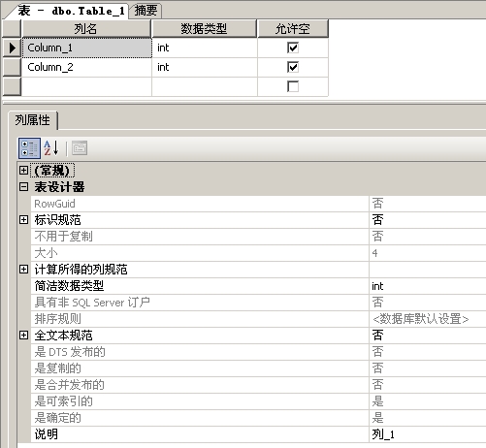The image size is (486, 448).
Task: Select the row header of the empty row
Action: 12,86
